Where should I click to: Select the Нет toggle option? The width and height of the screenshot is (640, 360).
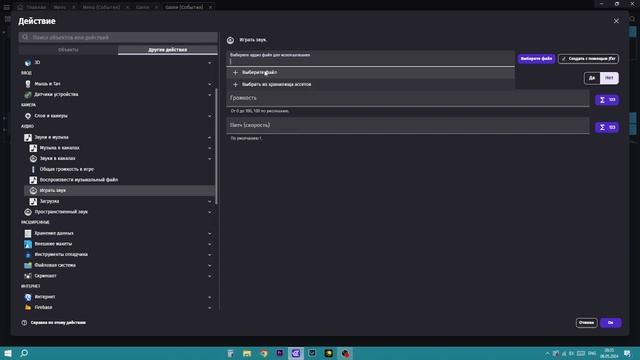point(609,78)
